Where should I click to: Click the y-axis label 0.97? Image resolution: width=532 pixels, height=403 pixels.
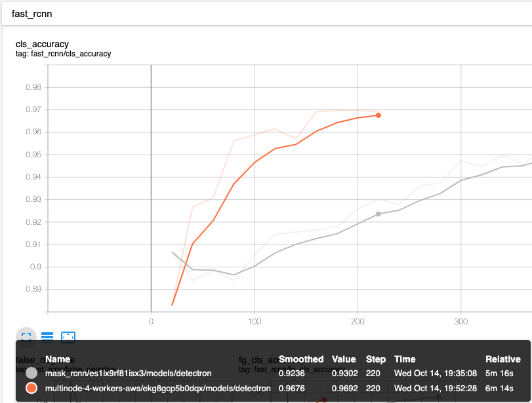[33, 109]
